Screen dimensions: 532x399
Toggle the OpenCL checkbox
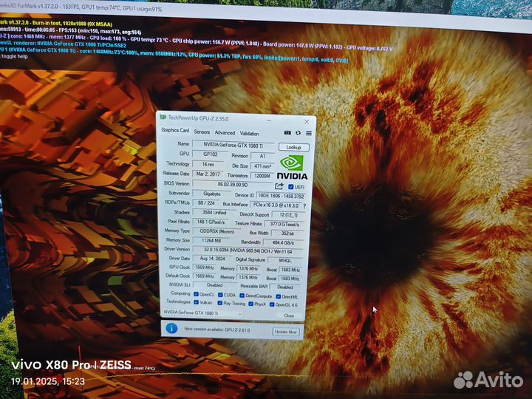tap(196, 294)
